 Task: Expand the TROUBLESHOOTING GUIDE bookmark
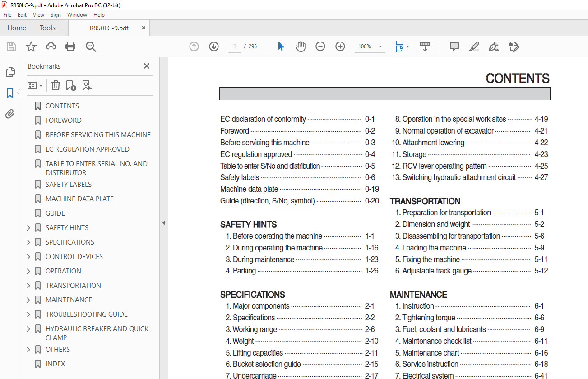click(29, 314)
